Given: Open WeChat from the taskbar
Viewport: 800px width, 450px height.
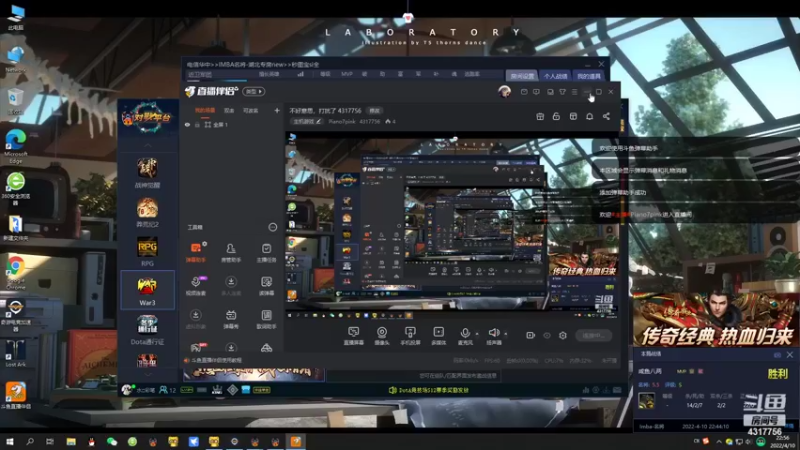Looking at the screenshot, I should tap(112, 441).
